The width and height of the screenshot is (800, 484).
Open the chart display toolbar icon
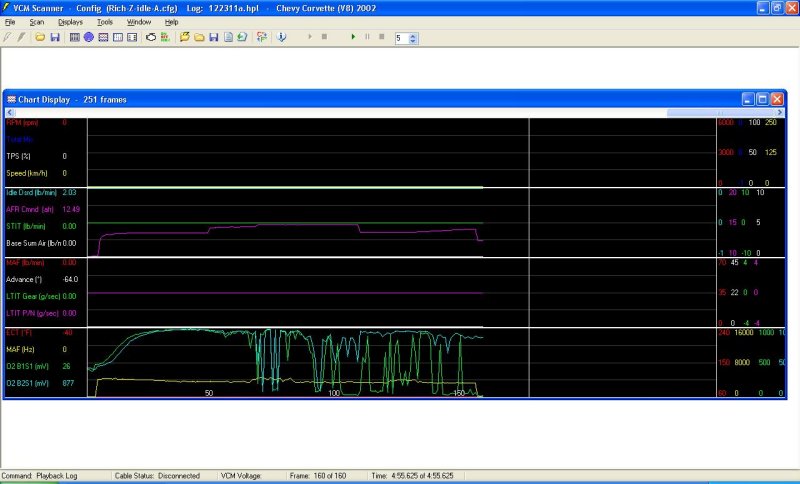coord(103,37)
